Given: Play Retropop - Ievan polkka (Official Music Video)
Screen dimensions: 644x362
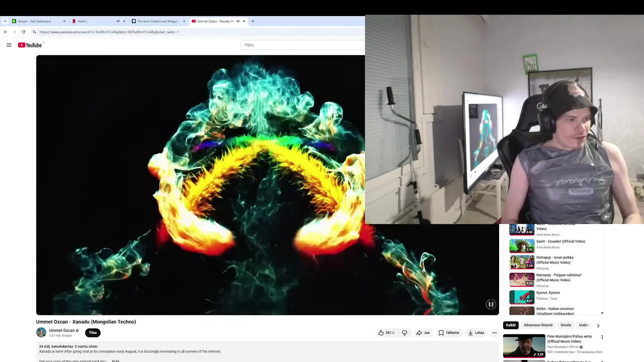Looking at the screenshot, I should pyautogui.click(x=554, y=260).
